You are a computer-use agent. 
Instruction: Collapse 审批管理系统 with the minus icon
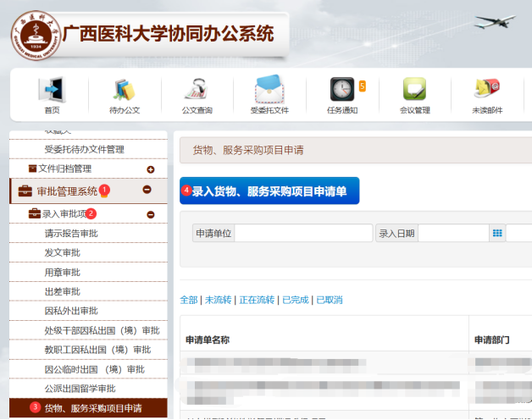[x=147, y=190]
